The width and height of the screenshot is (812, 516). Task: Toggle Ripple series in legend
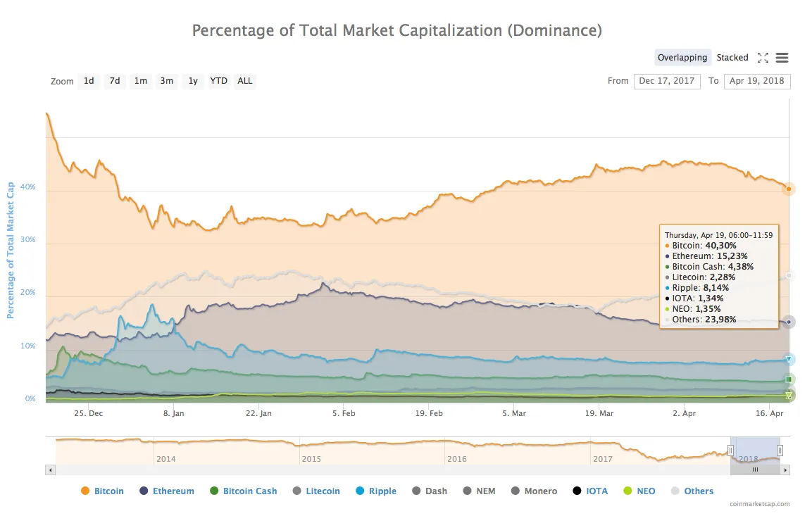tap(376, 491)
